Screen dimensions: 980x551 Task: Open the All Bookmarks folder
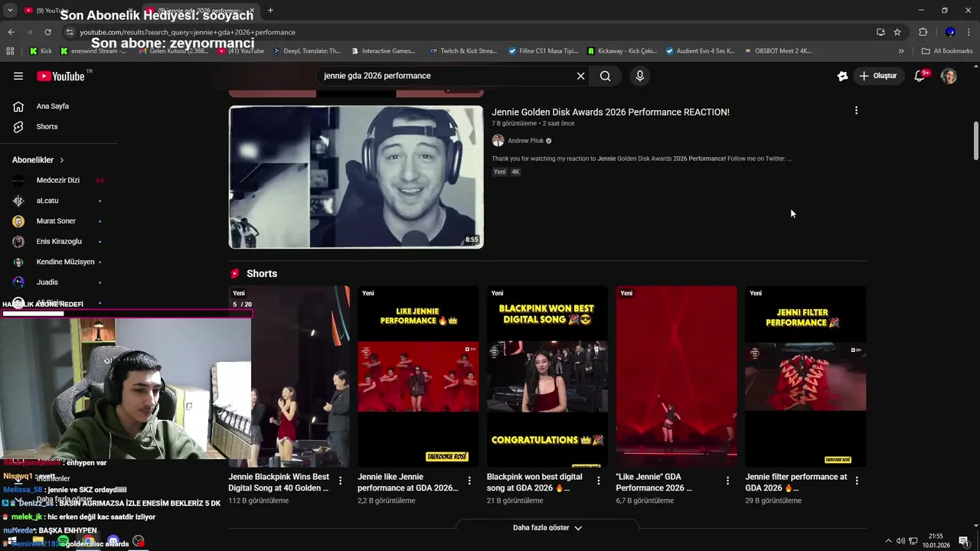(x=947, y=51)
